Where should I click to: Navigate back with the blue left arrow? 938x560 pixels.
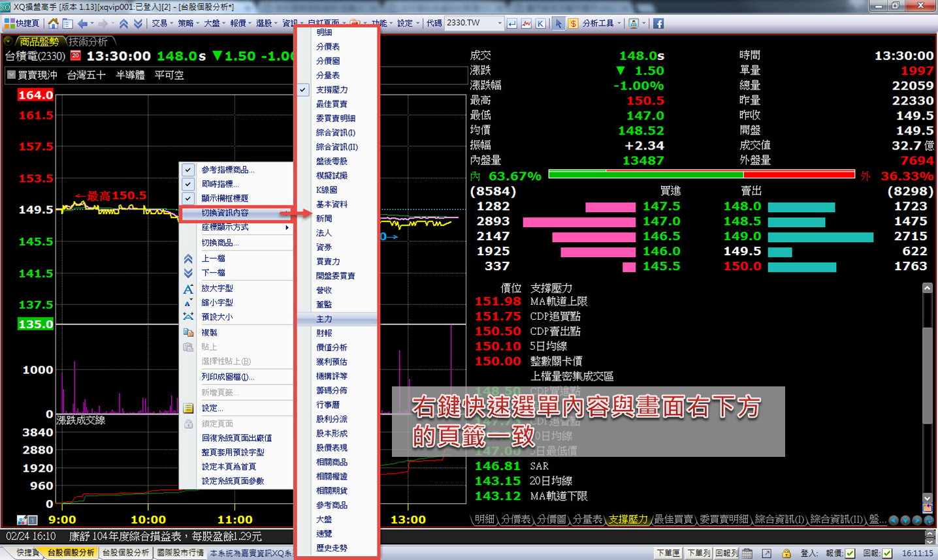[x=82, y=23]
